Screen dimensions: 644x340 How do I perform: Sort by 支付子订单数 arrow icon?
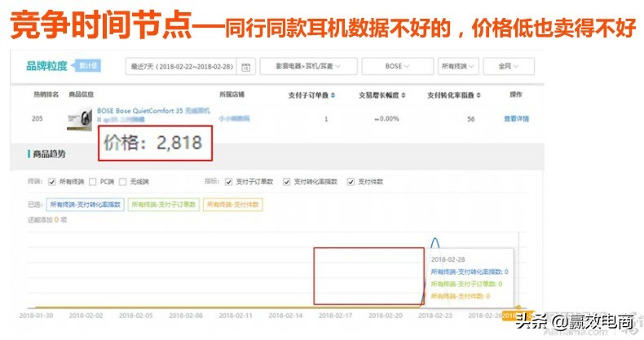(333, 95)
